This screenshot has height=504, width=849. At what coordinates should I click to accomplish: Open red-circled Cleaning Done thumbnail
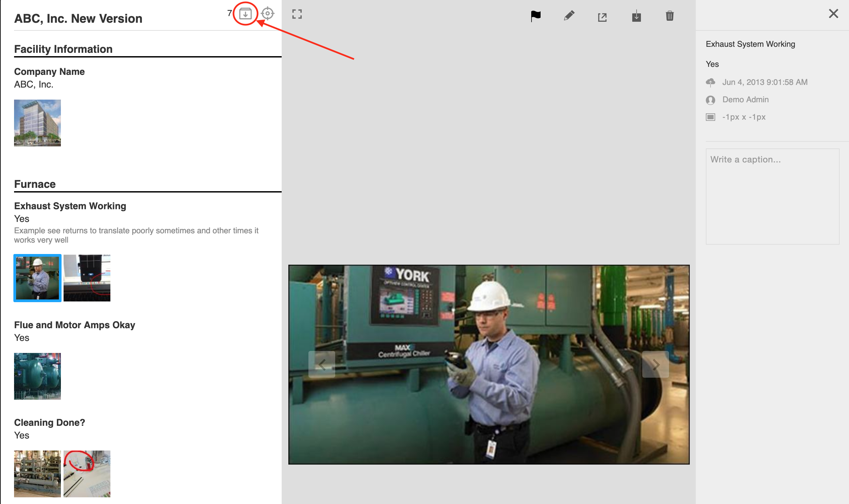coord(87,474)
